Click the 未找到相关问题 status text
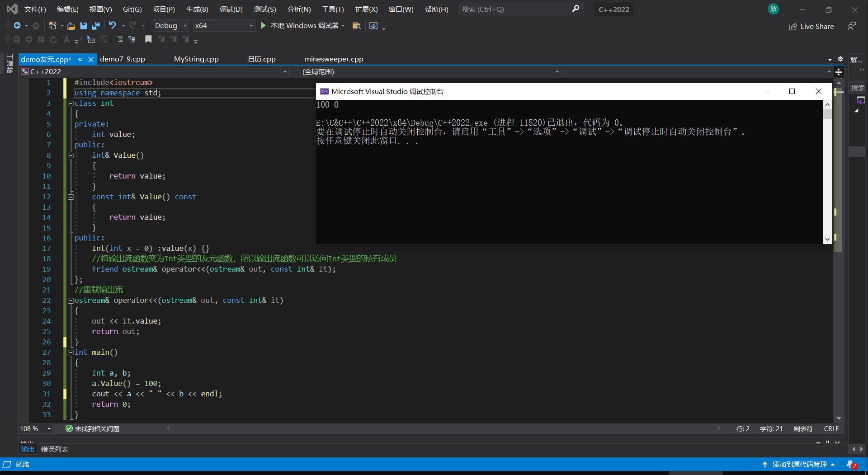868x475 pixels. coord(97,429)
